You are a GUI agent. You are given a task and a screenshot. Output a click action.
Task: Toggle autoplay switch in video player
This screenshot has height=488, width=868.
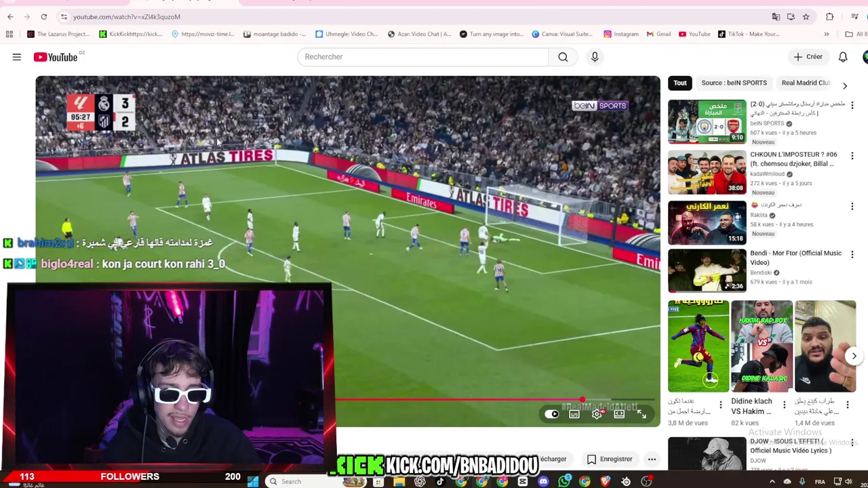tap(552, 414)
